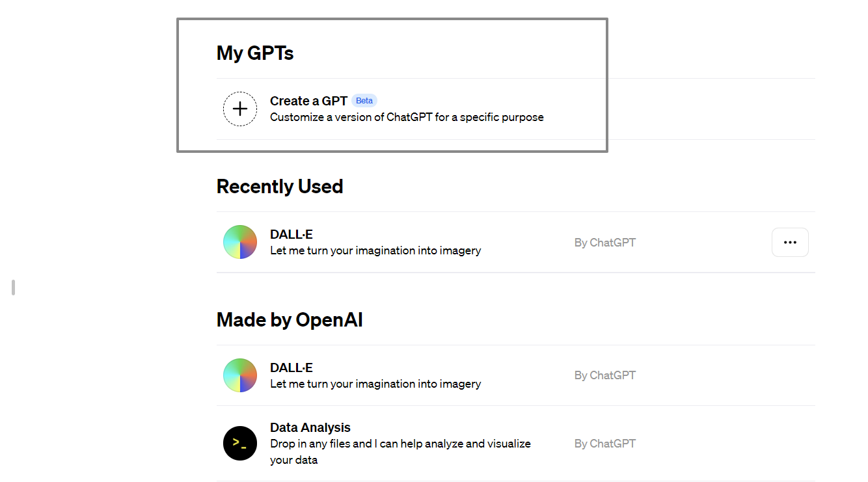Open the DALL·E color wheel icon under Recently Used

[240, 242]
